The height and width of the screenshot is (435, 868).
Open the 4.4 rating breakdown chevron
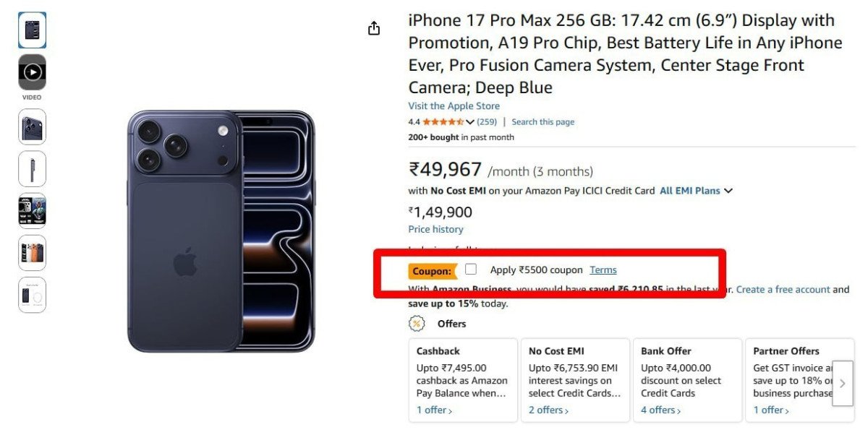(470, 121)
